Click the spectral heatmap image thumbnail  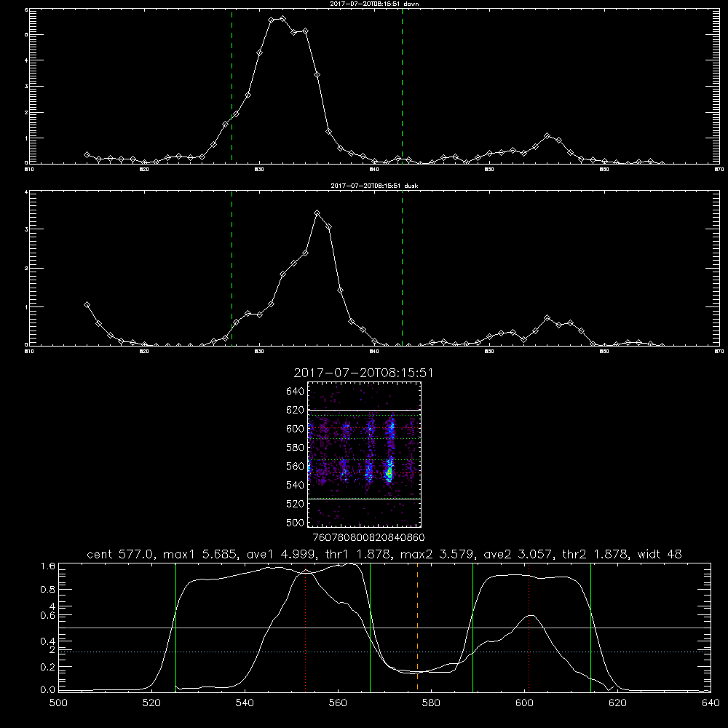(x=365, y=454)
